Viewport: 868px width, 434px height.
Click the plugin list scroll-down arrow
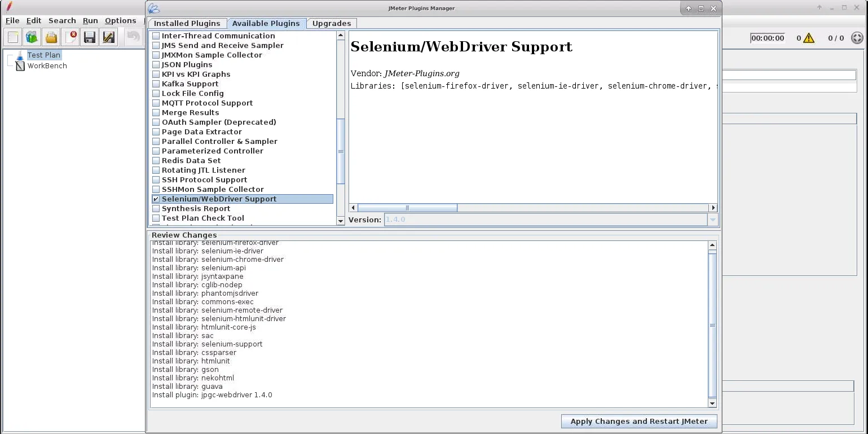(341, 221)
